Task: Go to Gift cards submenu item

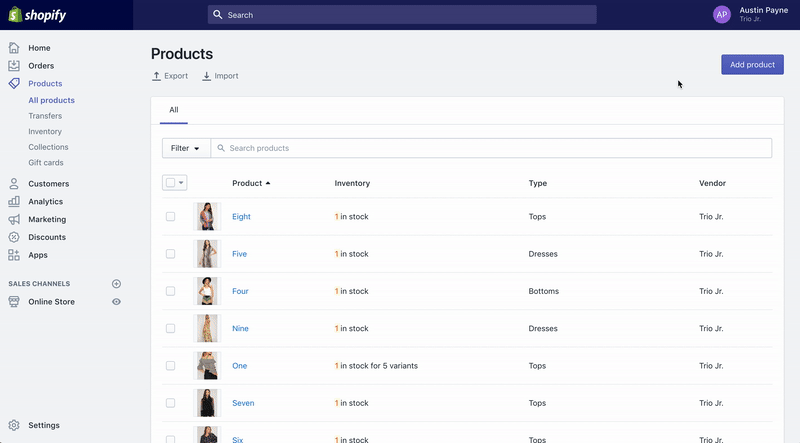Action: click(x=46, y=163)
